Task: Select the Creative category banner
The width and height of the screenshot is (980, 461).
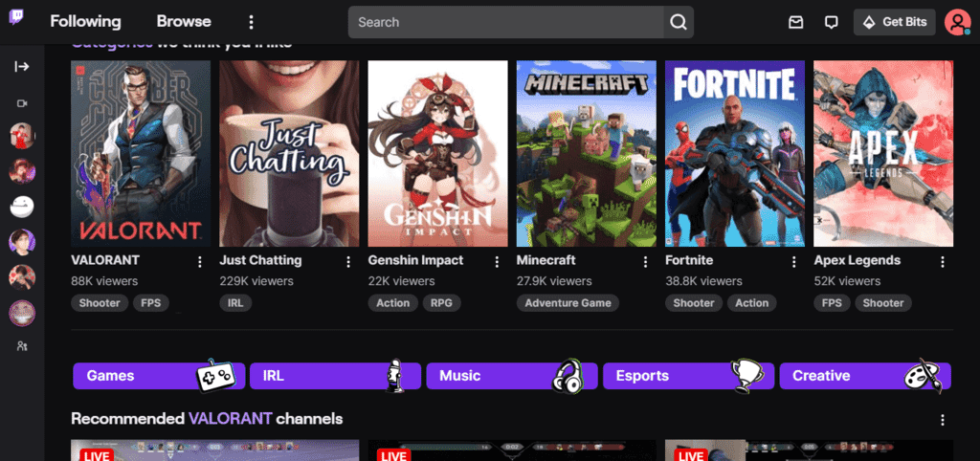Action: click(x=865, y=376)
